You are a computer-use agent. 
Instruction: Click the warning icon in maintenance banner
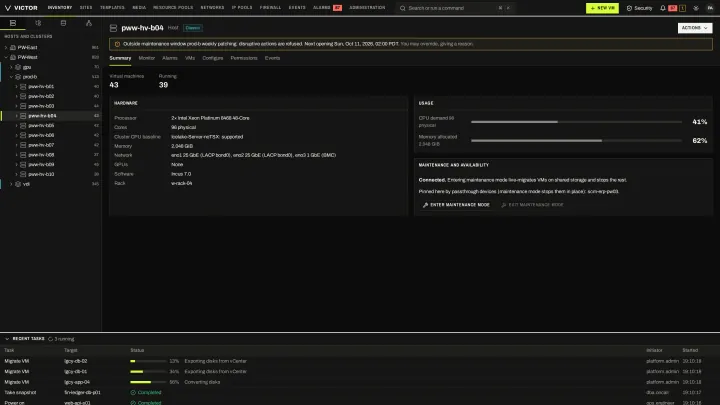[x=117, y=44]
